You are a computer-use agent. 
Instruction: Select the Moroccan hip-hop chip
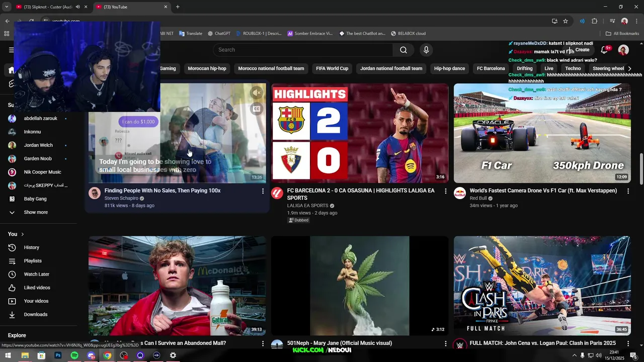pos(207,68)
